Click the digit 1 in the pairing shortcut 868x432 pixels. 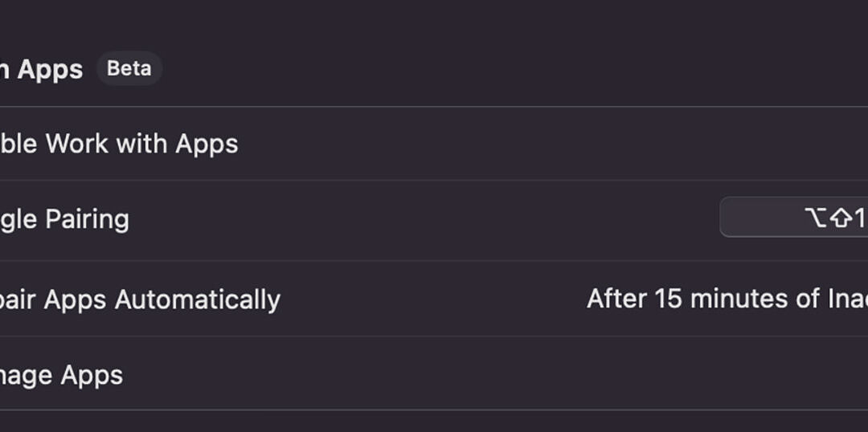tap(860, 218)
